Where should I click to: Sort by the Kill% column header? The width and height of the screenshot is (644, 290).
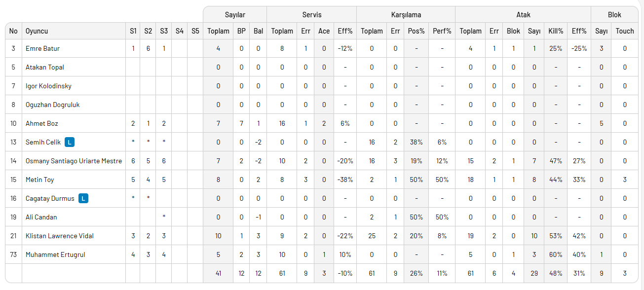pyautogui.click(x=556, y=31)
